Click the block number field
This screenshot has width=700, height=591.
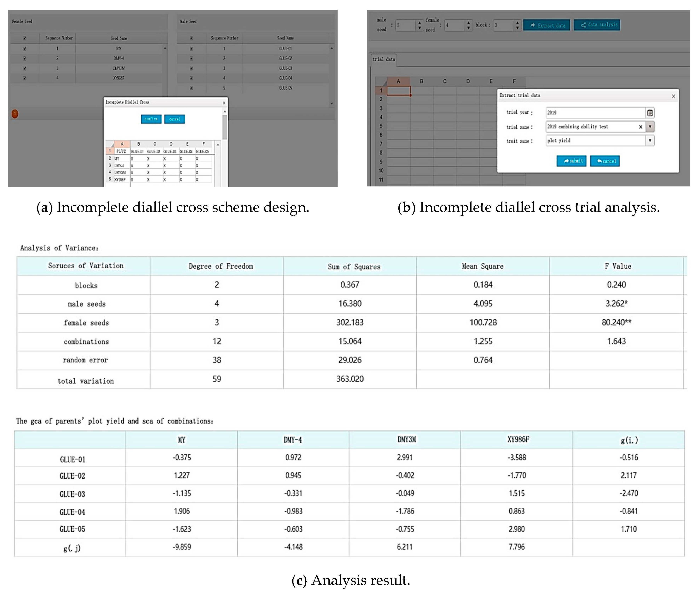point(503,25)
